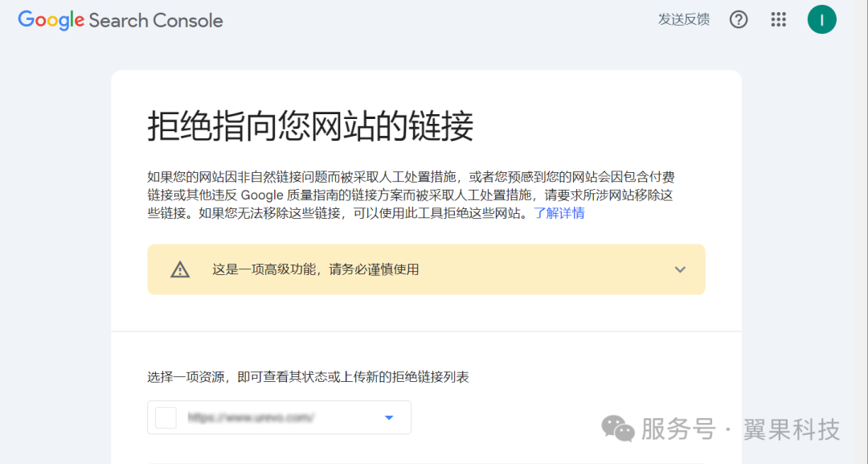Click the site favicon box in property selector
This screenshot has width=868, height=464.
(166, 418)
